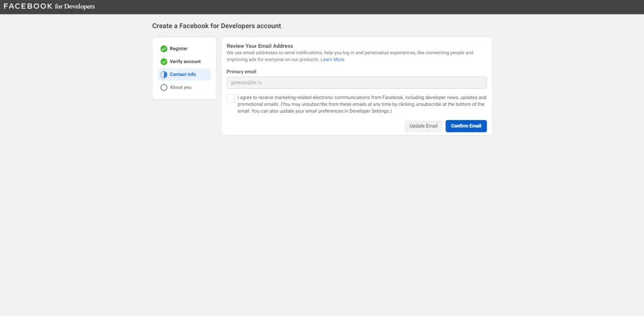Screen dimensions: 644x316
Task: Click the empty circle beside About you
Action: [x=163, y=87]
